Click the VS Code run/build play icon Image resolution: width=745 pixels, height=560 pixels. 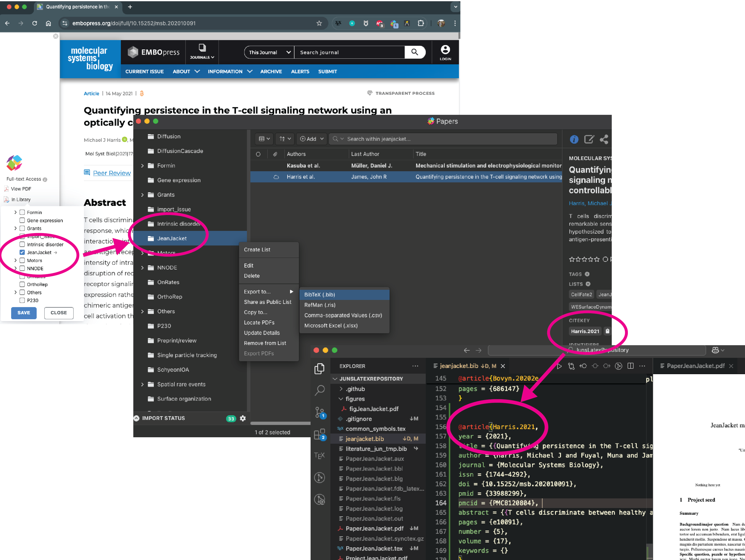coord(559,366)
